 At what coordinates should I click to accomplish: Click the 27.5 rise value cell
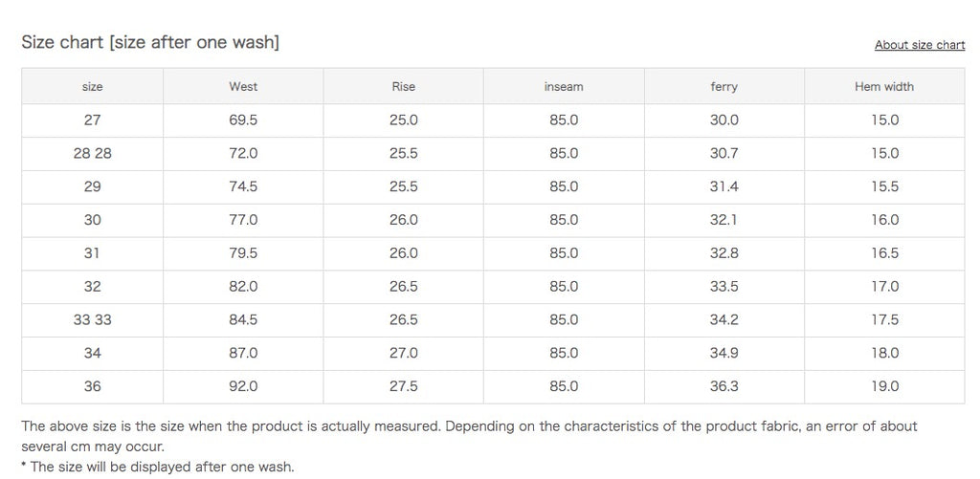click(x=403, y=386)
